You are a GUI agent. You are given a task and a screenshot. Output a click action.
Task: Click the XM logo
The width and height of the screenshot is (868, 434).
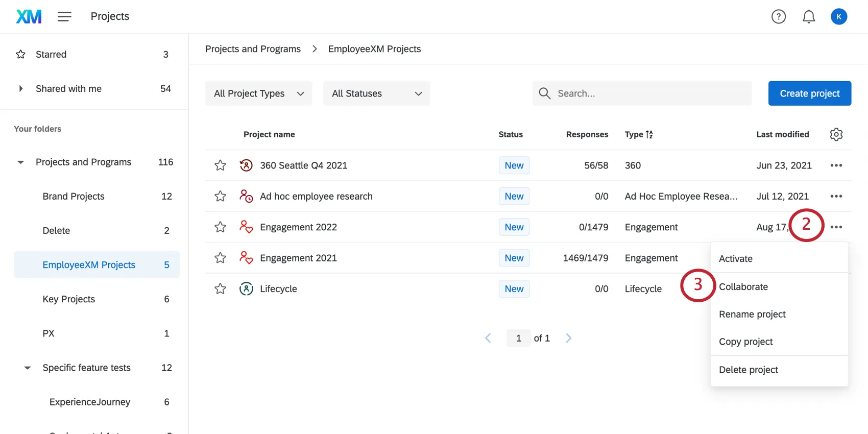[x=29, y=17]
